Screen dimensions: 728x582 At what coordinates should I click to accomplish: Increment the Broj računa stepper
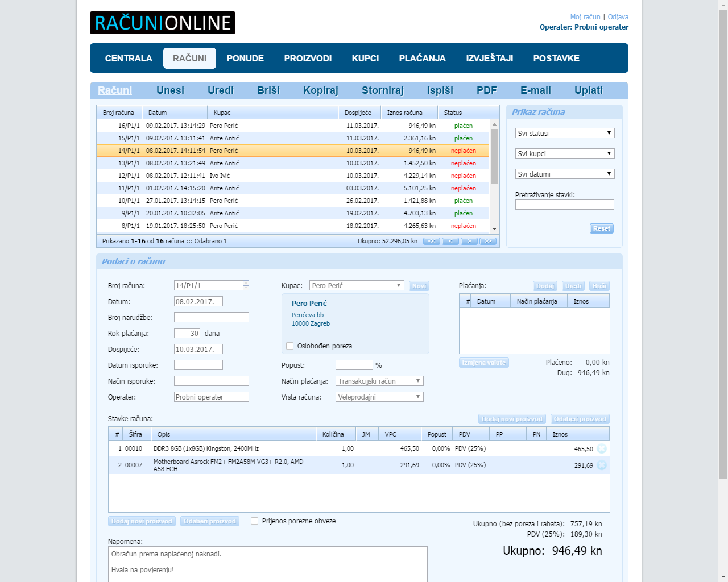246,283
